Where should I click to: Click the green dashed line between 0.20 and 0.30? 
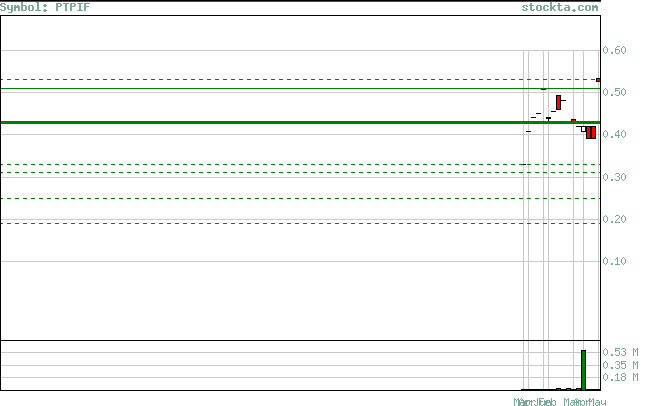300,198
